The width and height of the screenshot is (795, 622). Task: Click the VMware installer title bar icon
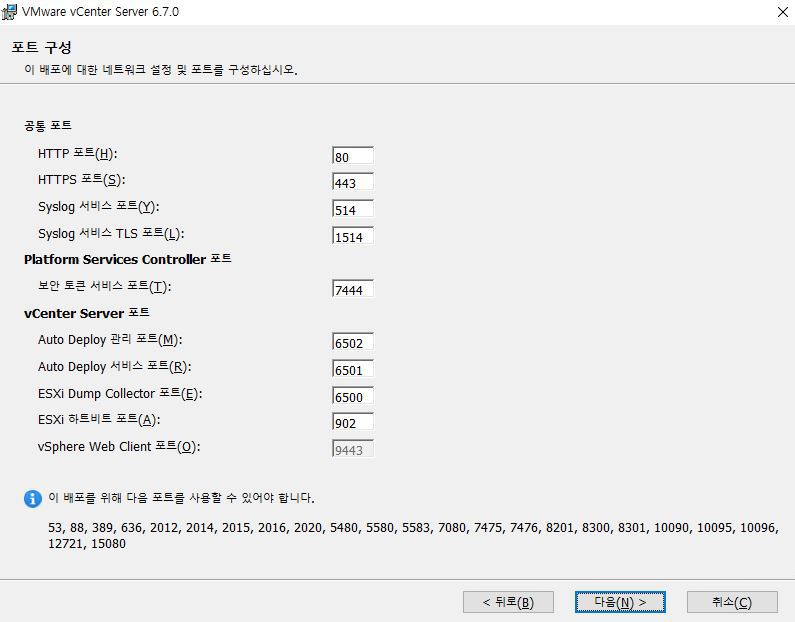9,12
